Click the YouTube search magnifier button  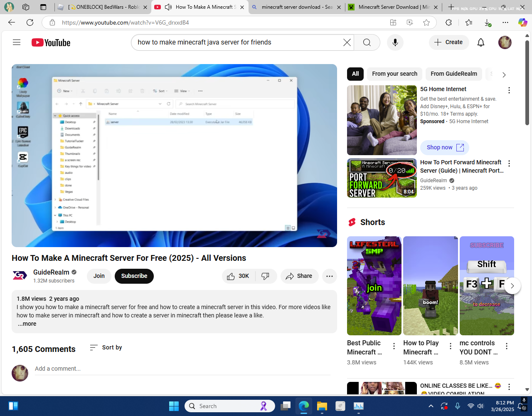tap(367, 42)
